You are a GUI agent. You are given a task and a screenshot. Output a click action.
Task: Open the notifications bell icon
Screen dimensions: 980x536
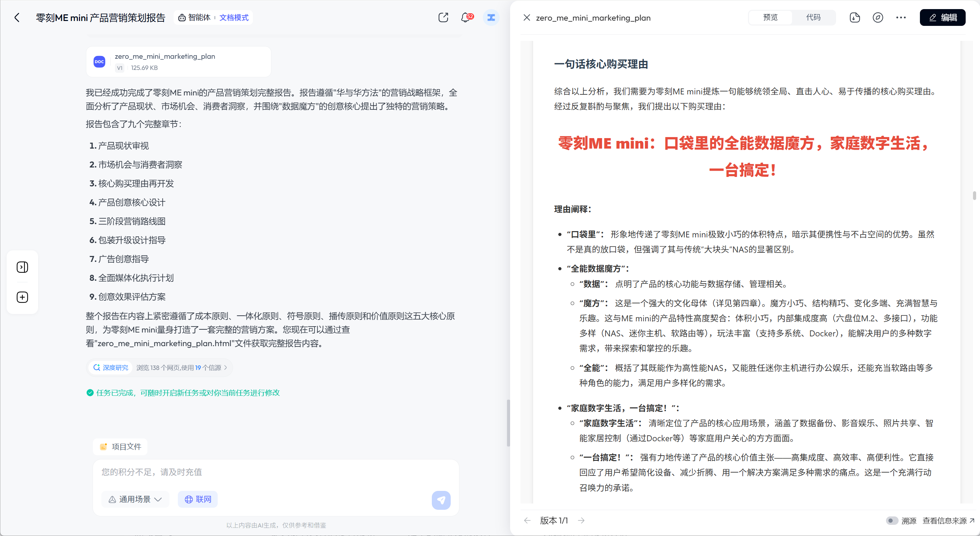point(465,17)
